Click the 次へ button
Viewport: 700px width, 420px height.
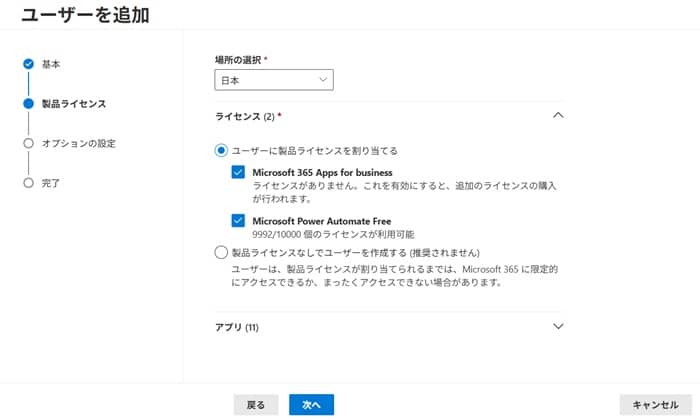(x=311, y=405)
